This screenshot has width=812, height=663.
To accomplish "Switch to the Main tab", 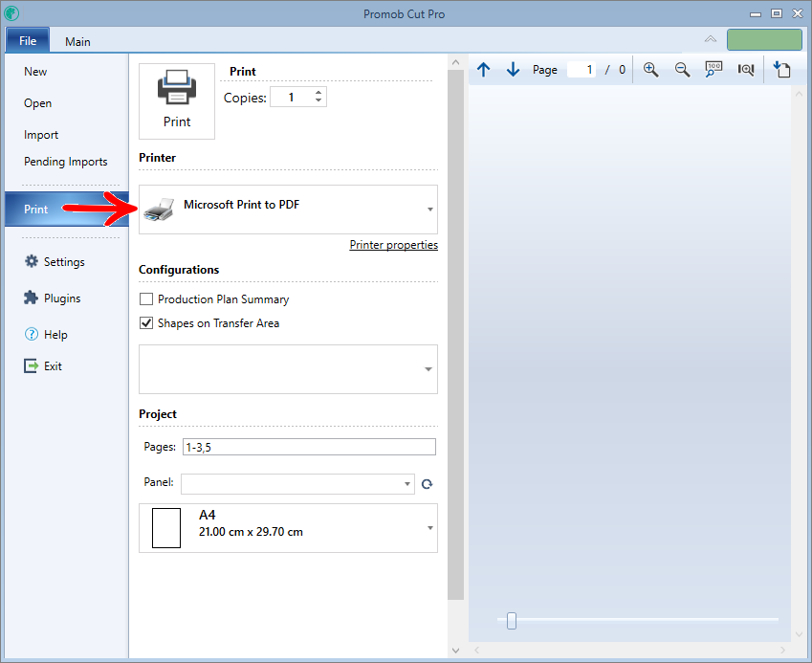I will [77, 41].
